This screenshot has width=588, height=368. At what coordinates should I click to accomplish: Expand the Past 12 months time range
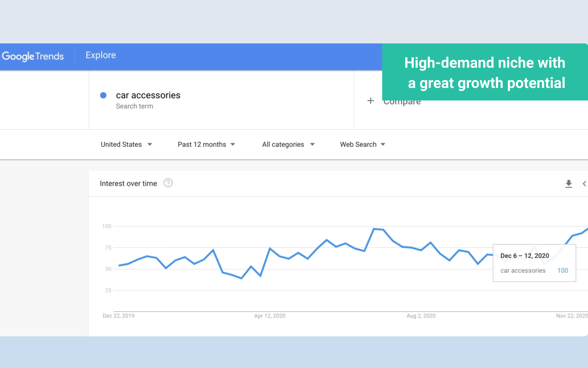point(206,145)
